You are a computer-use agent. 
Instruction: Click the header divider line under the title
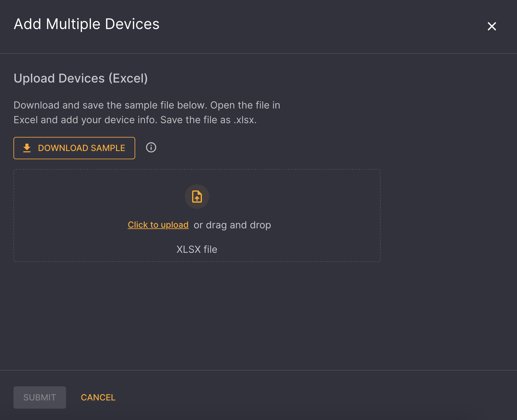[258, 53]
